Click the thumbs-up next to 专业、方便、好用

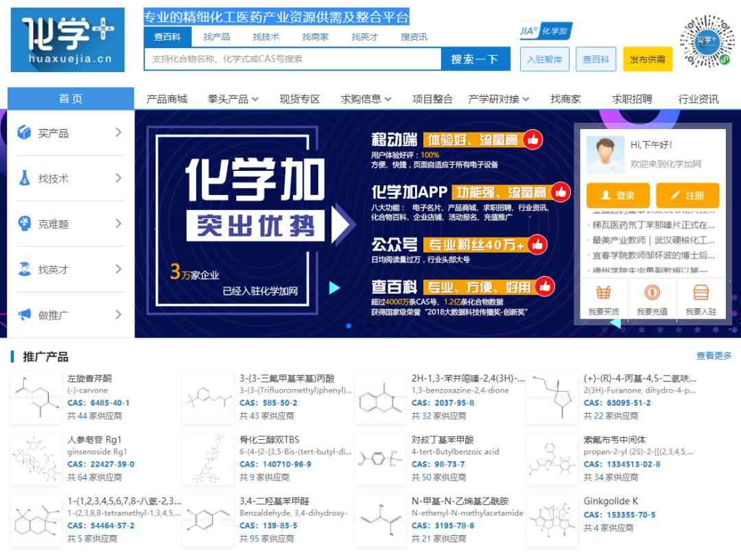(x=545, y=286)
